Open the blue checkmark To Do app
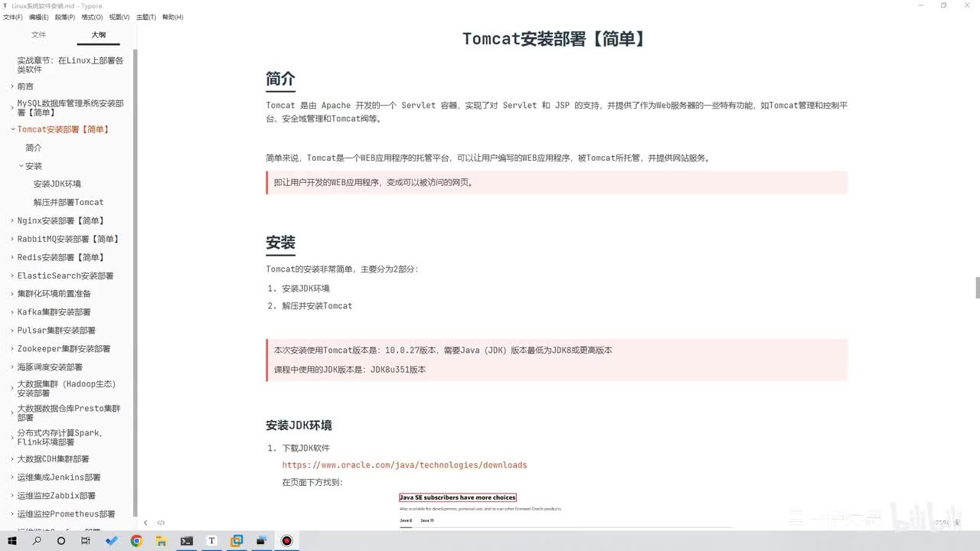This screenshot has width=980, height=551. [x=112, y=540]
